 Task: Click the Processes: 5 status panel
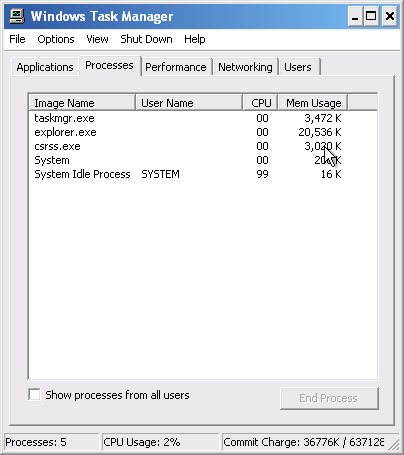pos(52,442)
